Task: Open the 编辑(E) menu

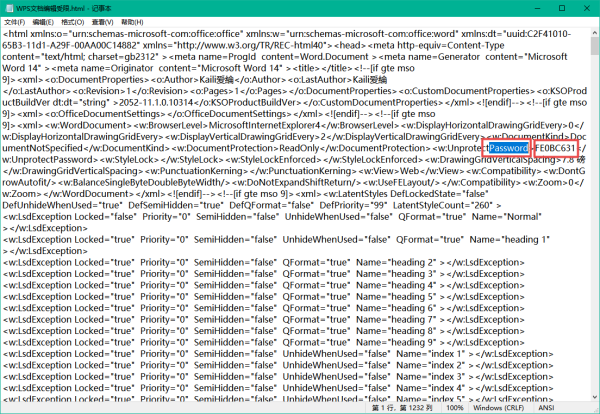Action: (x=43, y=22)
